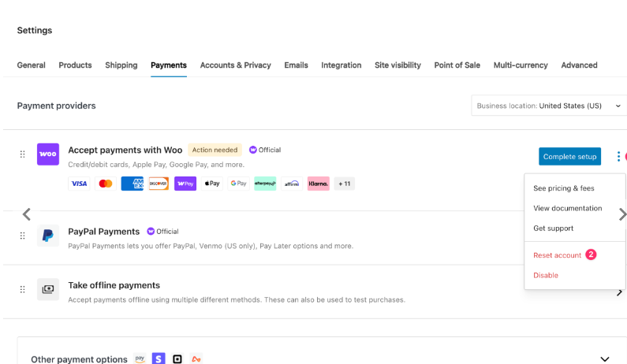Switch to the Integration tab
627x364 pixels.
click(341, 65)
